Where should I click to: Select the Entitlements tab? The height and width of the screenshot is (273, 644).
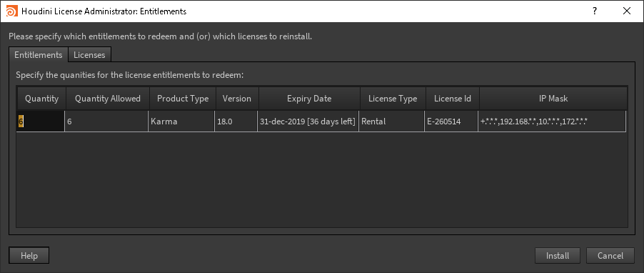pos(38,55)
